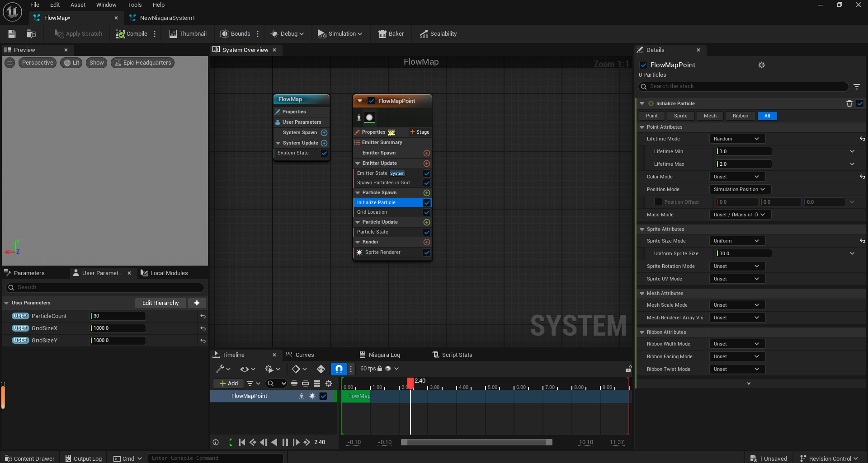Image resolution: width=868 pixels, height=463 pixels.
Task: Click the ParticleCount value slider
Action: coord(118,316)
